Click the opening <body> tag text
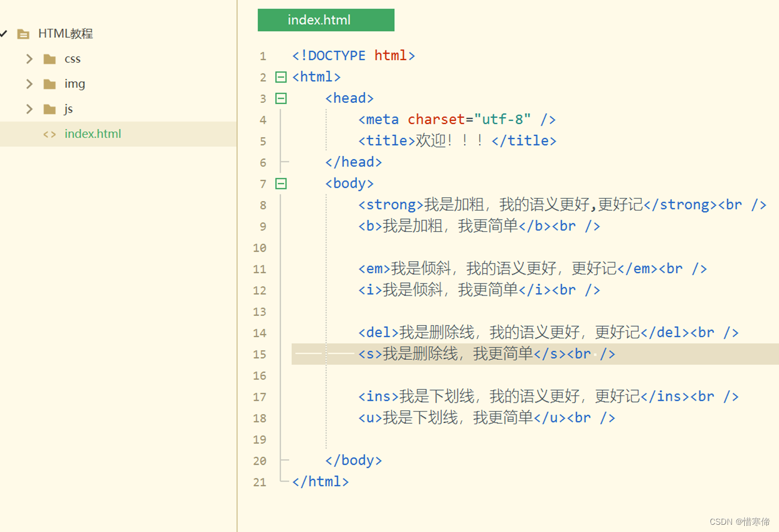This screenshot has height=532, width=779. [349, 184]
